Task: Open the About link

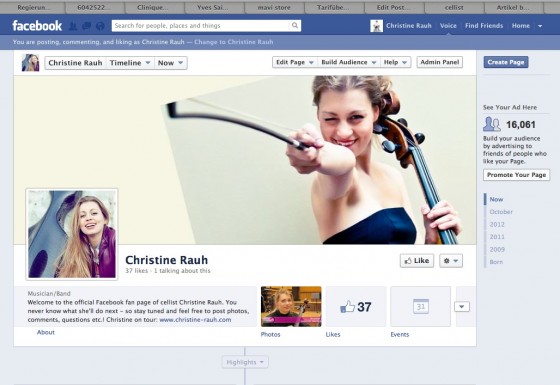Action: tap(46, 332)
